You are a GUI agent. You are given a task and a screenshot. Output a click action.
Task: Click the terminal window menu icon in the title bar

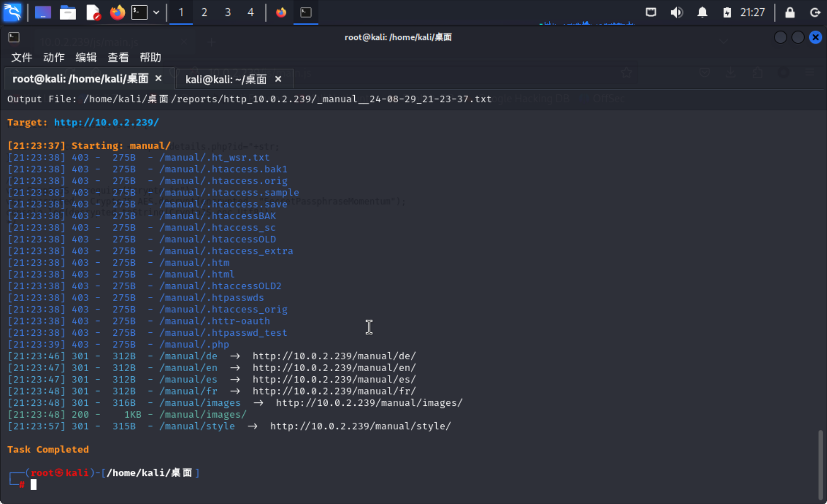tap(14, 37)
